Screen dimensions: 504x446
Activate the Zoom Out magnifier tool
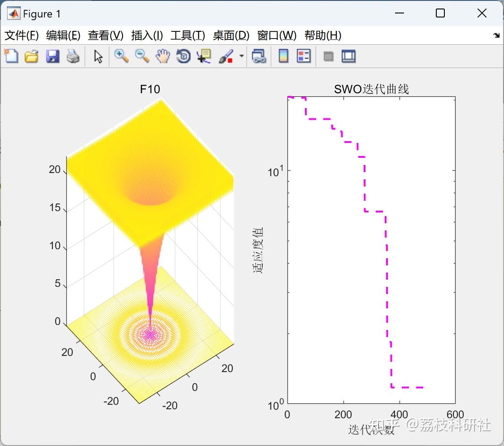point(142,56)
